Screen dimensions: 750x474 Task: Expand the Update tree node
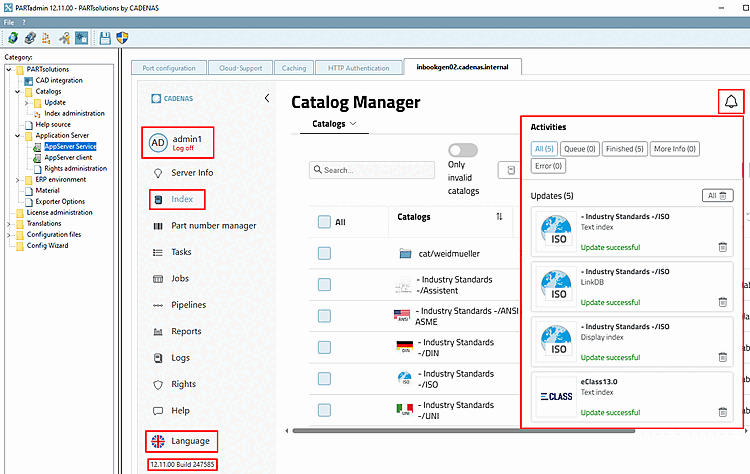[x=27, y=102]
